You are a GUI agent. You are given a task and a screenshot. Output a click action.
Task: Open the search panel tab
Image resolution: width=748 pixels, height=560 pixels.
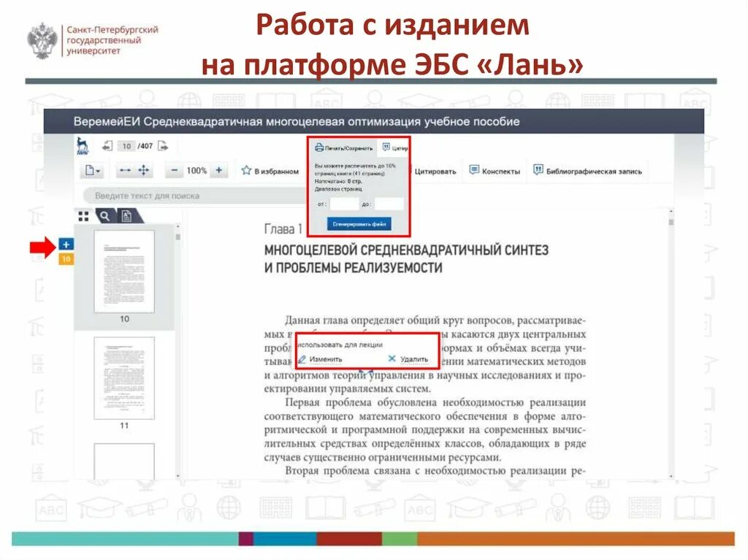pyautogui.click(x=105, y=216)
